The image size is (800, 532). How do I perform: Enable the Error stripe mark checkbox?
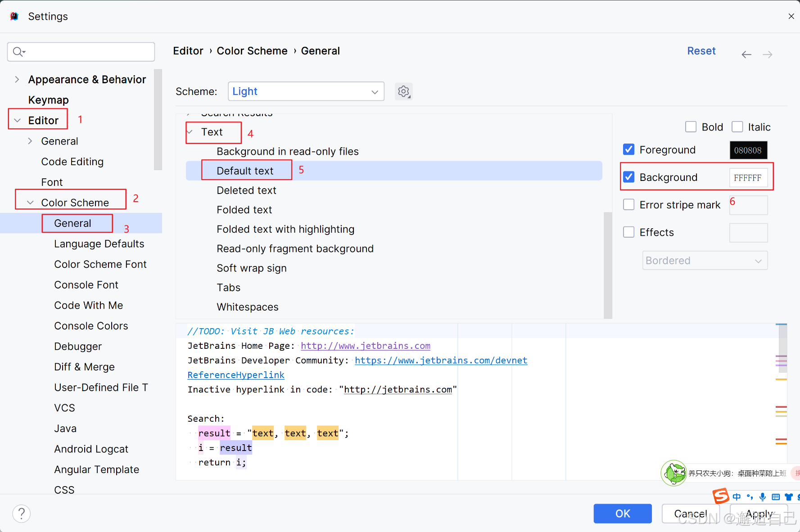click(628, 205)
